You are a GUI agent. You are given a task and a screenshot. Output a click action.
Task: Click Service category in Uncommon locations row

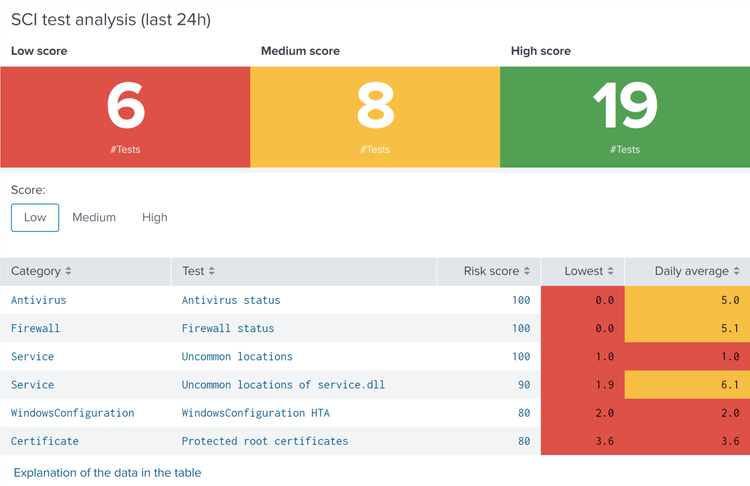pyautogui.click(x=33, y=357)
